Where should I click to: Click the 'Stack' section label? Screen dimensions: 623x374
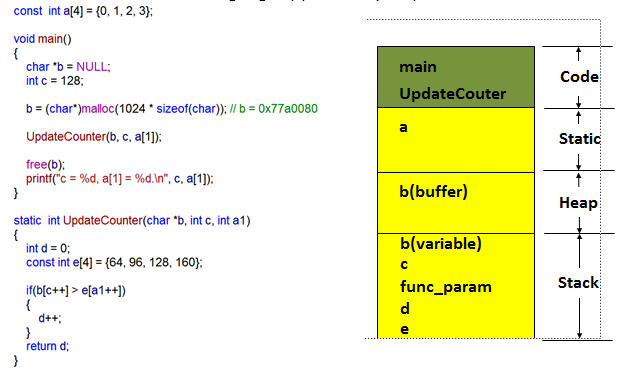click(x=578, y=283)
